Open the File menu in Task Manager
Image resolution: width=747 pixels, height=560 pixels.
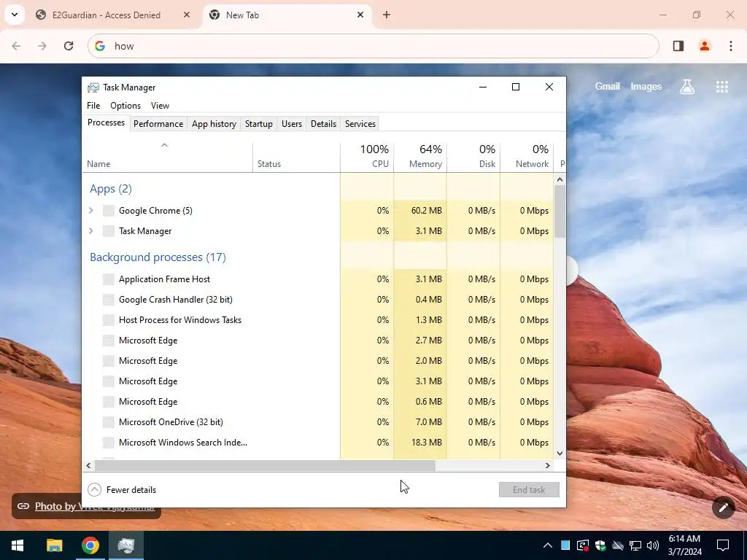tap(93, 106)
